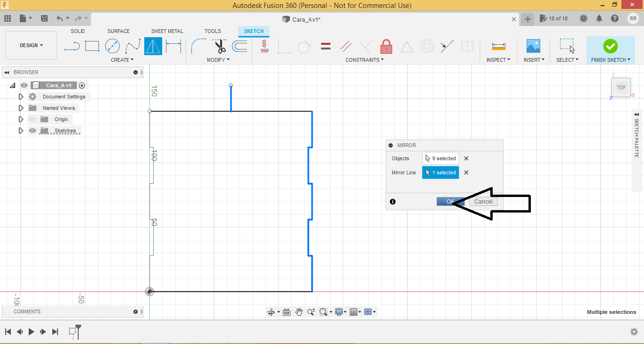Switch to the Solid tab
Viewport: 644px width, 344px height.
(x=78, y=31)
